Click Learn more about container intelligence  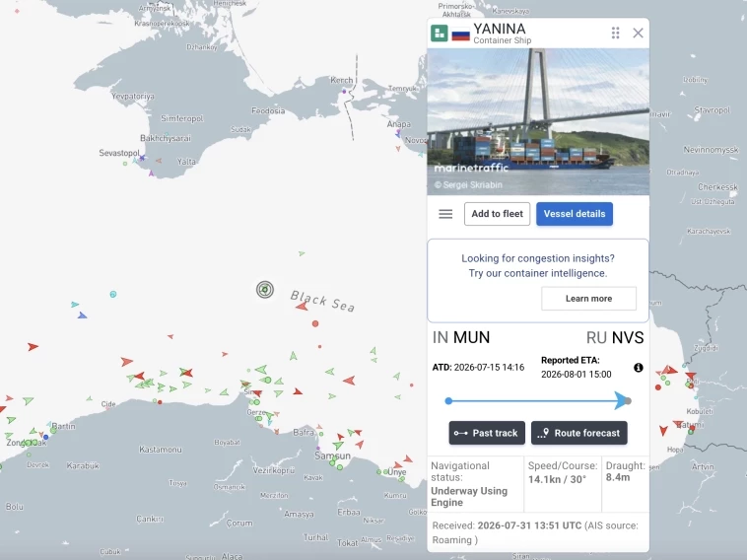[589, 299]
